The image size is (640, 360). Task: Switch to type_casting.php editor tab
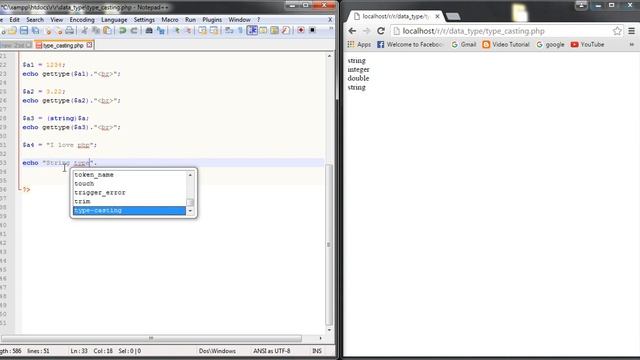coord(63,45)
